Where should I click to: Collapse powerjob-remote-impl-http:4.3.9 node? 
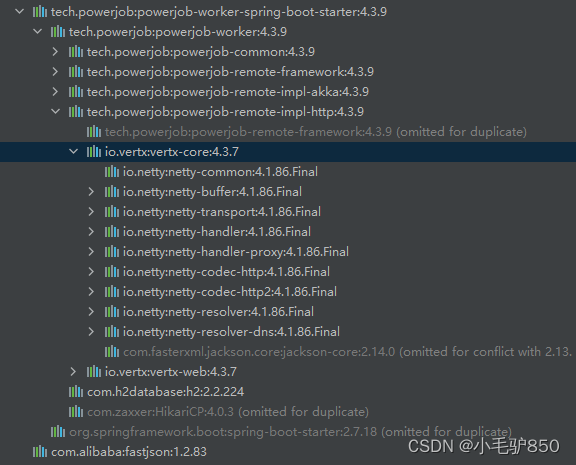[x=55, y=112]
